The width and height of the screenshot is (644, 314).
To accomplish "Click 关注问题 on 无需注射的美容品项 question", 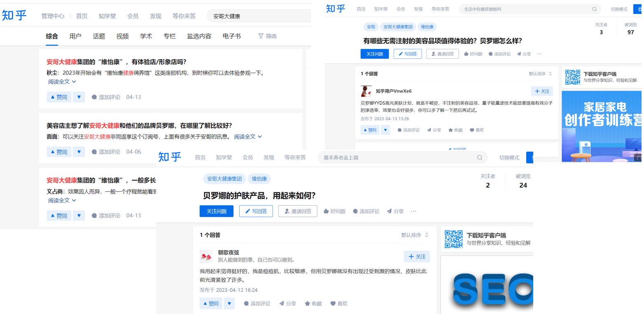I will pyautogui.click(x=374, y=54).
